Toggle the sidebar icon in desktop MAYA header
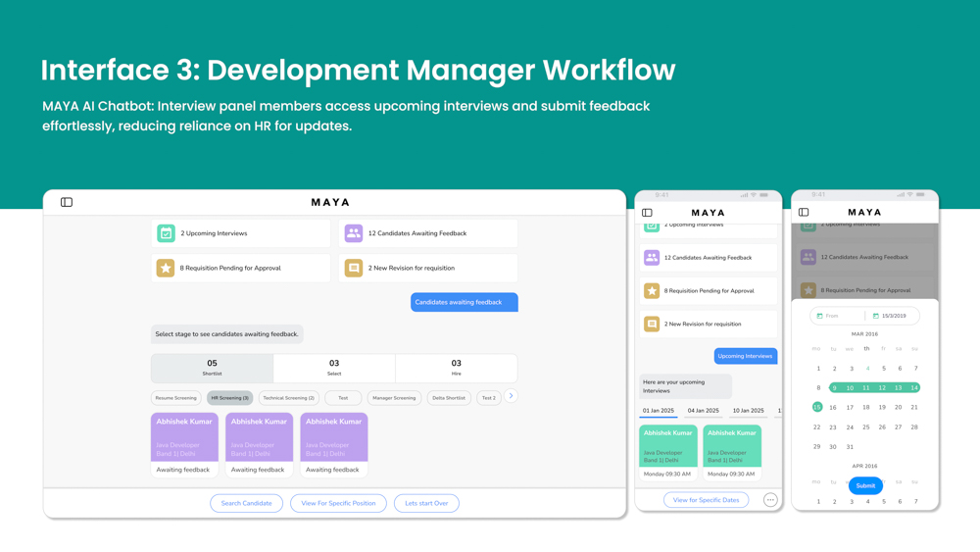980x552 pixels. point(67,202)
